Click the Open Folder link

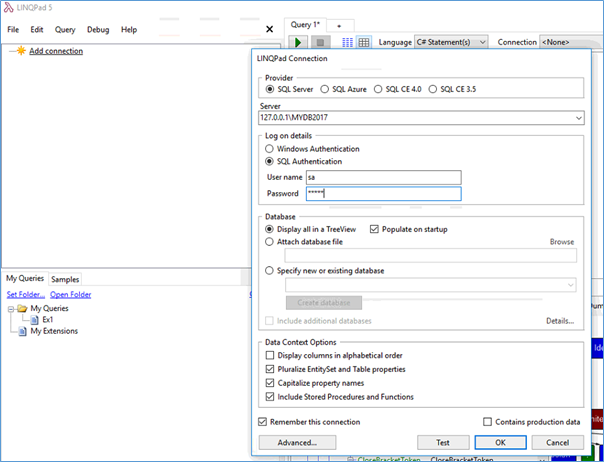[x=70, y=295]
